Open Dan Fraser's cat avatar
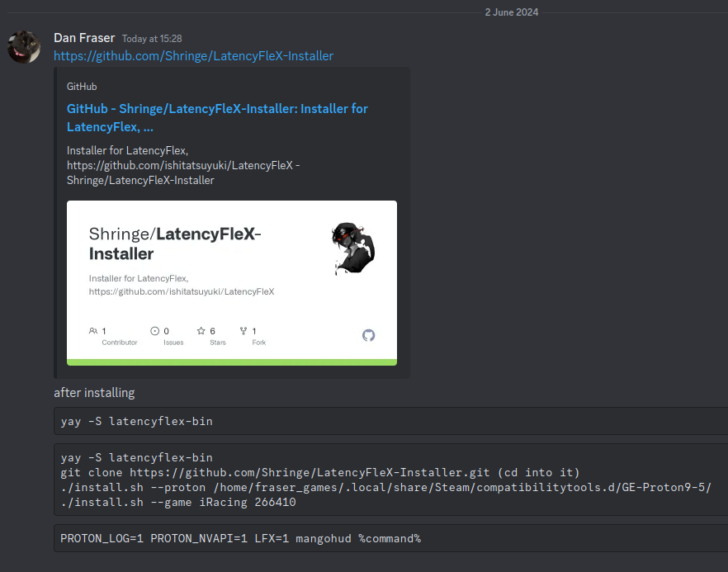The height and width of the screenshot is (572, 728). (x=24, y=47)
